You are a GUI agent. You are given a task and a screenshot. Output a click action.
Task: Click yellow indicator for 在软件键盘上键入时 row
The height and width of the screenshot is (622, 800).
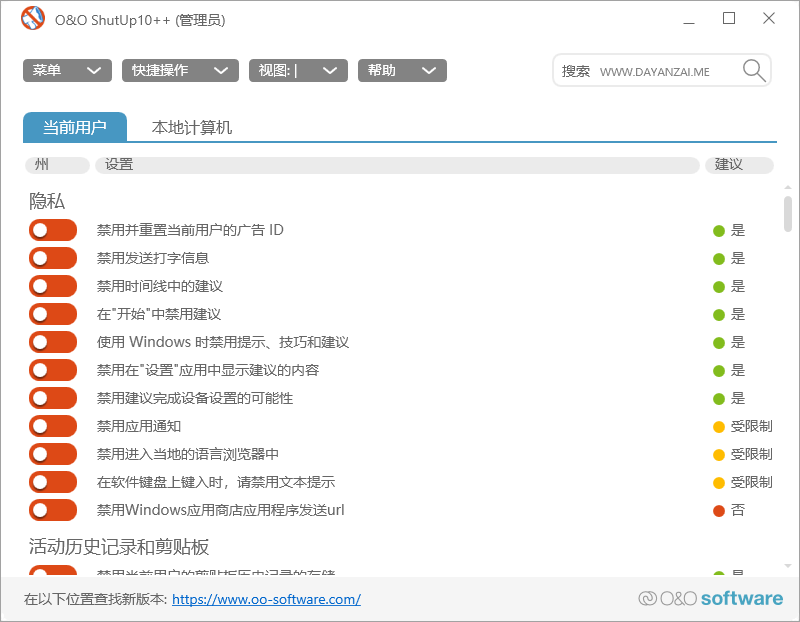[x=718, y=483]
